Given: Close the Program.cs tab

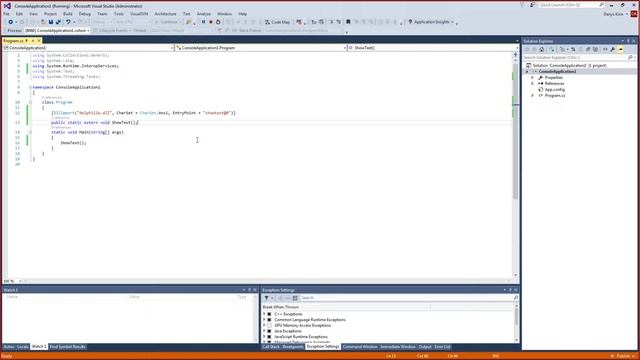Looking at the screenshot, I should click(39, 41).
